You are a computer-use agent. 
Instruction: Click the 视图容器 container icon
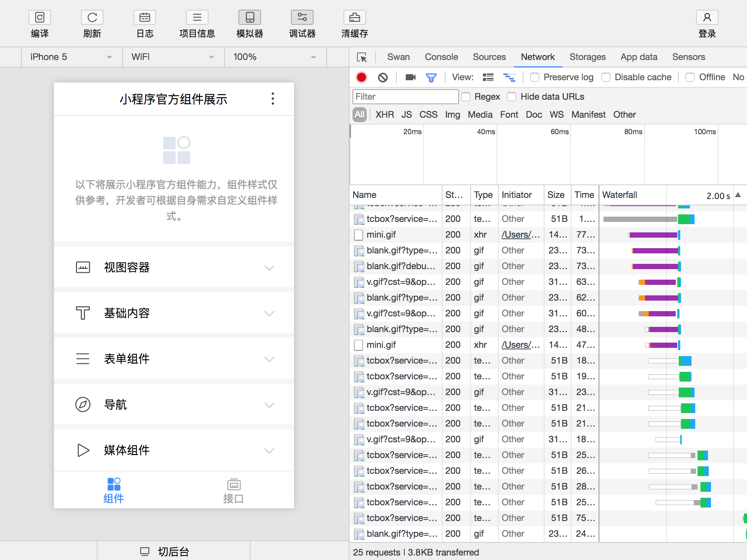coord(83,267)
